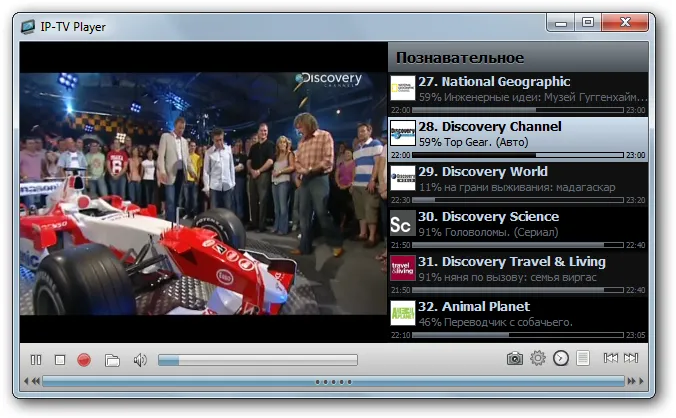676x418 pixels.
Task: Click the double-right forward arrow at bottom
Action: click(x=631, y=381)
